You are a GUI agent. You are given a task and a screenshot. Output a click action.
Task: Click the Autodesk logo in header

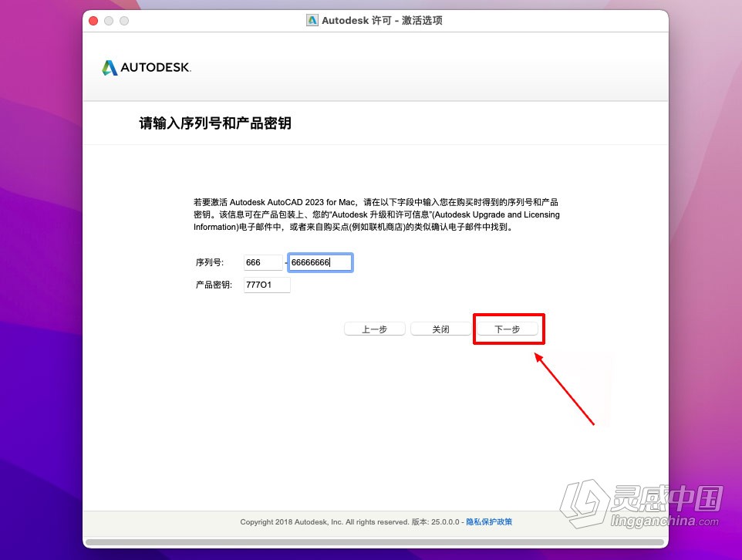click(147, 68)
